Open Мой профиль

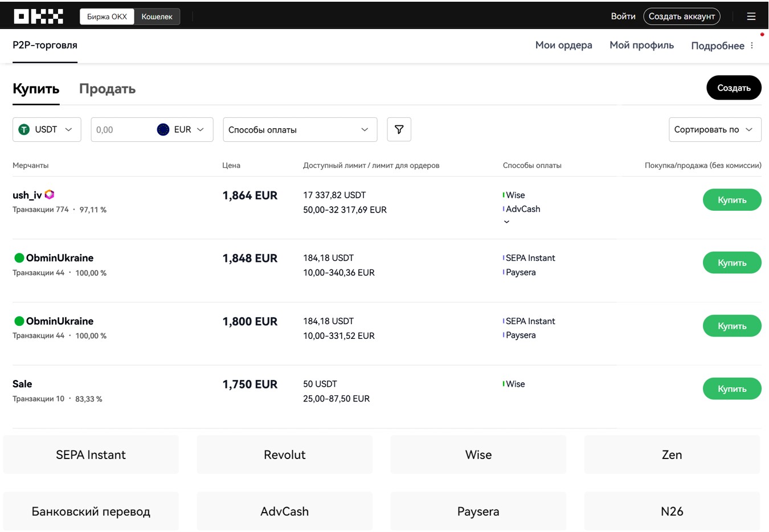[641, 45]
